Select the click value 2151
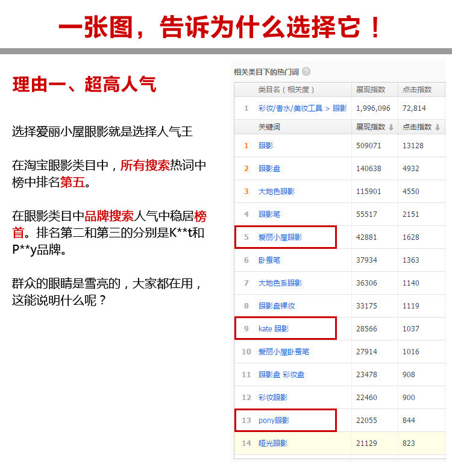Viewport: 452px width, 476px height. 410,215
